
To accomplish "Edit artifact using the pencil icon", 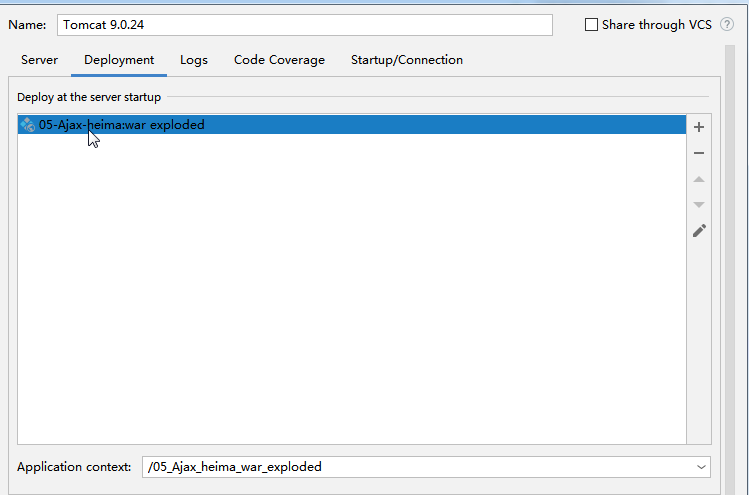I will pos(699,231).
